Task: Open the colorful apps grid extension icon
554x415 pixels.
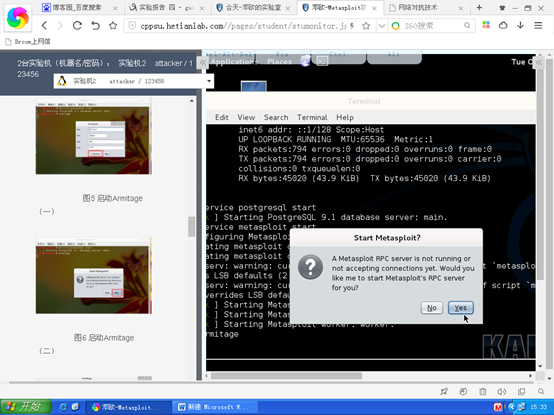Action: [486, 25]
